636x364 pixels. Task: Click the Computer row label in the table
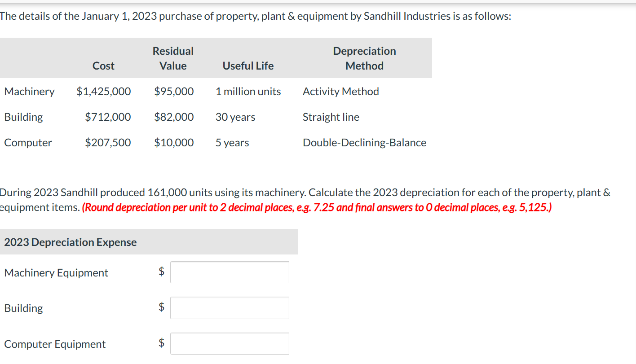28,142
